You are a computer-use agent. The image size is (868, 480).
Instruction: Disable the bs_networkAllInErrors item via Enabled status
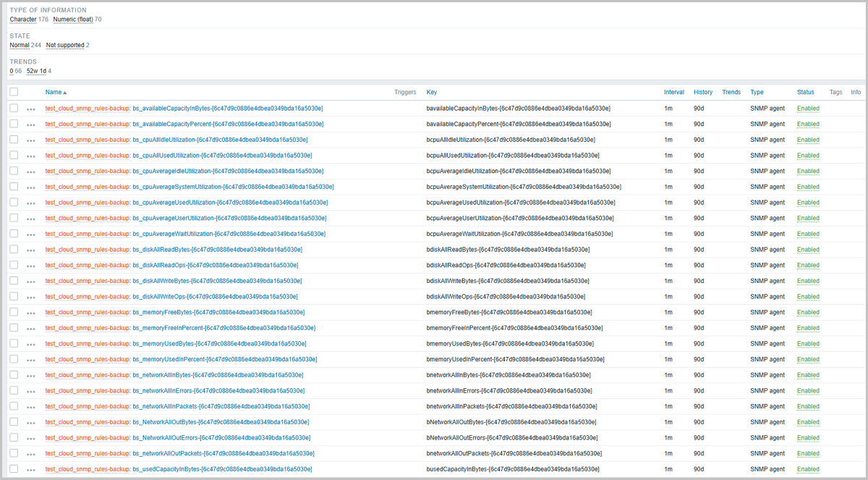(807, 390)
